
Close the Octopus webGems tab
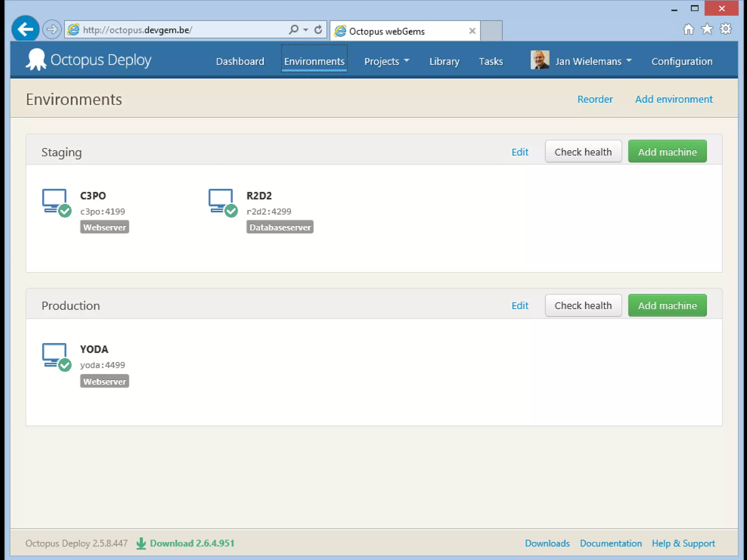[x=472, y=31]
